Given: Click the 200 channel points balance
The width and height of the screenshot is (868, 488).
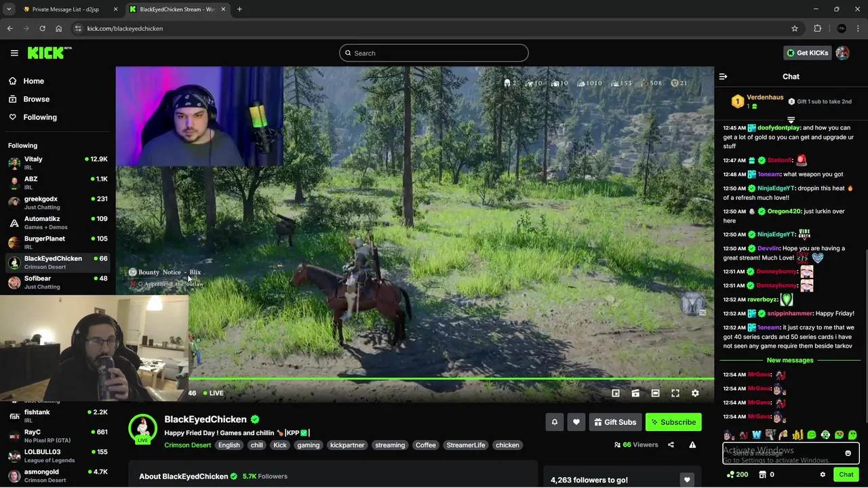Looking at the screenshot, I should [x=737, y=474].
